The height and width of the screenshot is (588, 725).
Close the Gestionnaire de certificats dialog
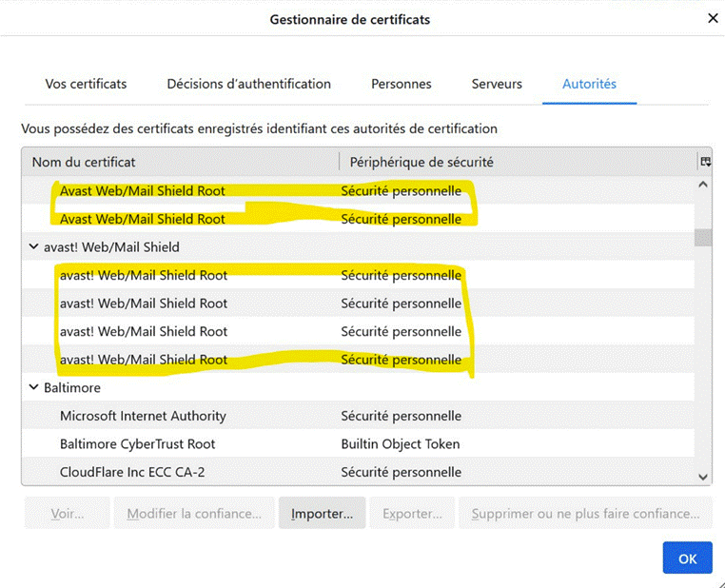pyautogui.click(x=713, y=18)
